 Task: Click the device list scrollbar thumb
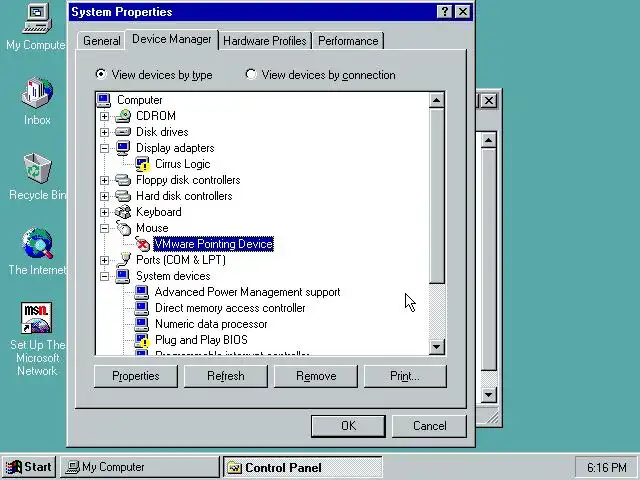click(437, 196)
